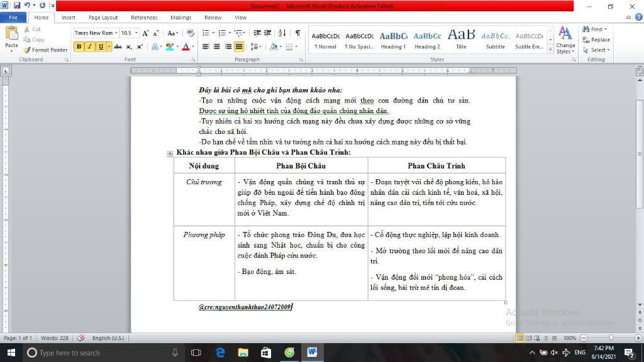Expand the Styles gallery more arrow
Image resolution: width=644 pixels, height=362 pixels.
(x=550, y=50)
